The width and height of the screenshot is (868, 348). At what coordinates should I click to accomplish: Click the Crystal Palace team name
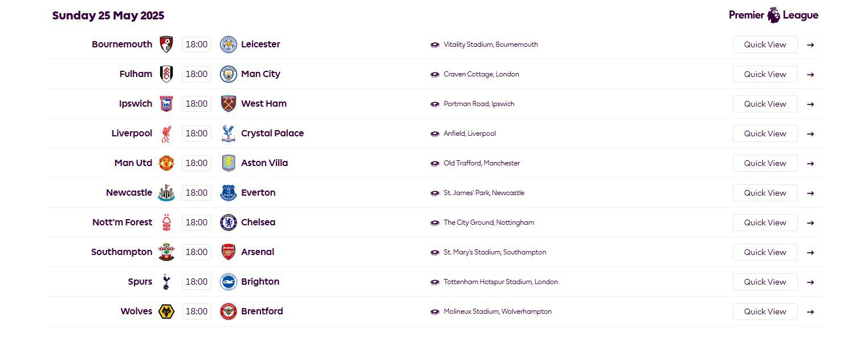272,133
